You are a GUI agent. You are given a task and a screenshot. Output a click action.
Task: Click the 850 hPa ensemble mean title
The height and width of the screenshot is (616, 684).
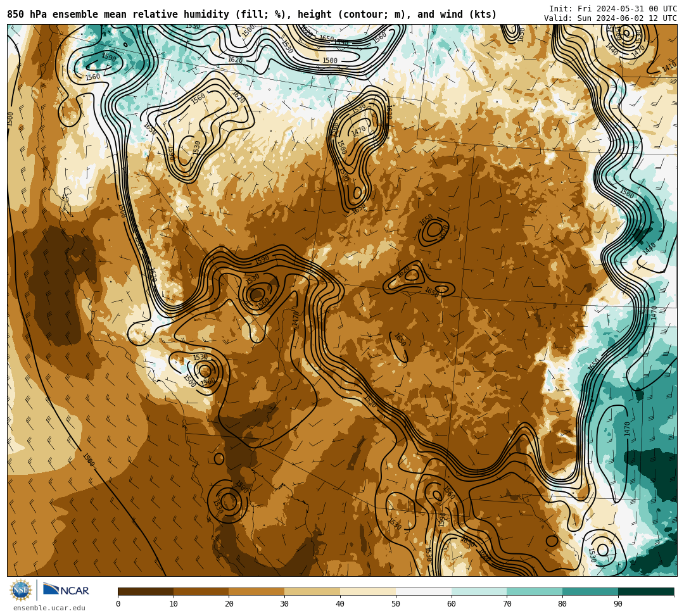(251, 15)
